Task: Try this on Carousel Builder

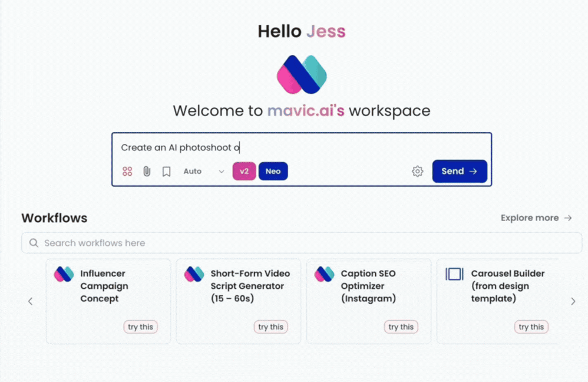Action: [531, 327]
